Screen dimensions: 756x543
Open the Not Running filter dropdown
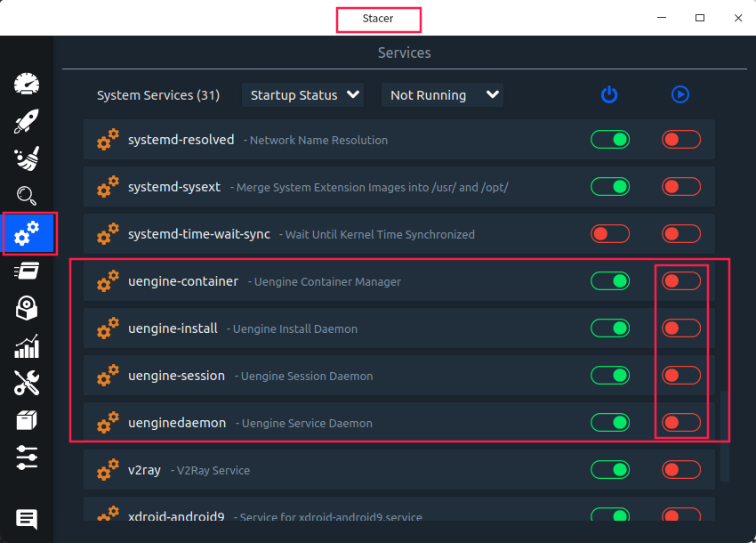[x=442, y=95]
